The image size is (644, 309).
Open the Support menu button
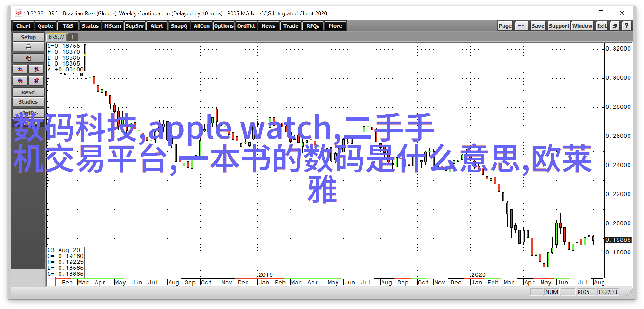tap(559, 26)
